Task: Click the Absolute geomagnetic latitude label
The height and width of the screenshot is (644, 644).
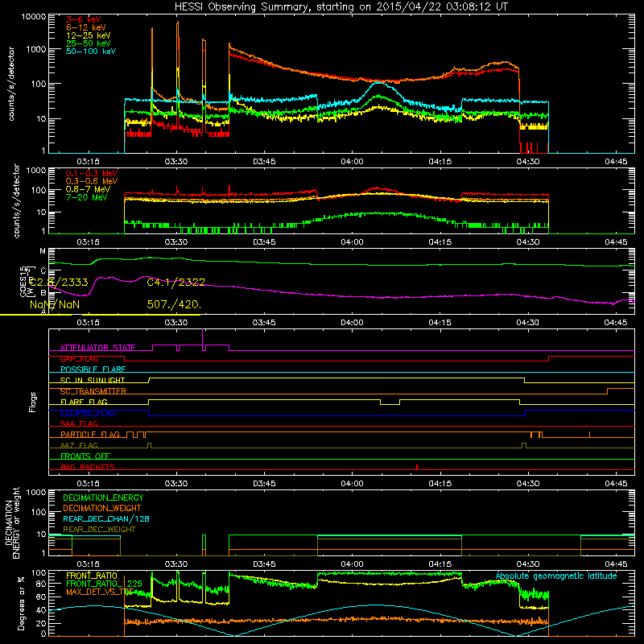Action: pos(556,576)
